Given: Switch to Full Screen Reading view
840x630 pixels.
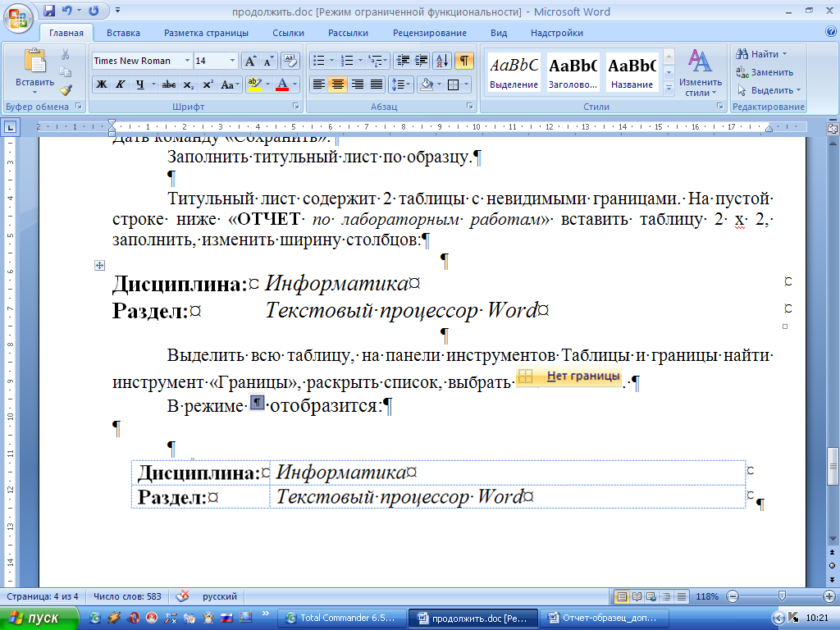Looking at the screenshot, I should point(637,596).
